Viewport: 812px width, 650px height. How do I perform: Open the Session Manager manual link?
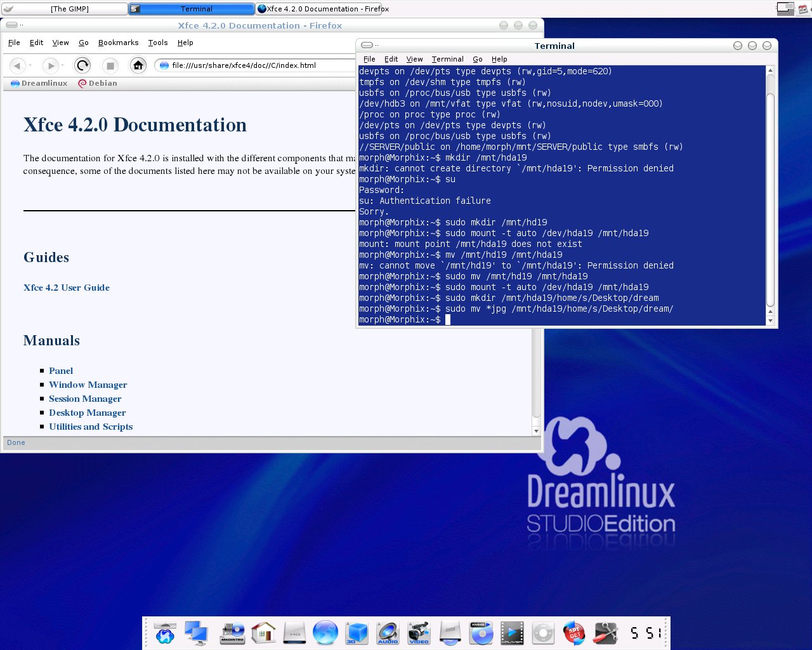point(85,399)
